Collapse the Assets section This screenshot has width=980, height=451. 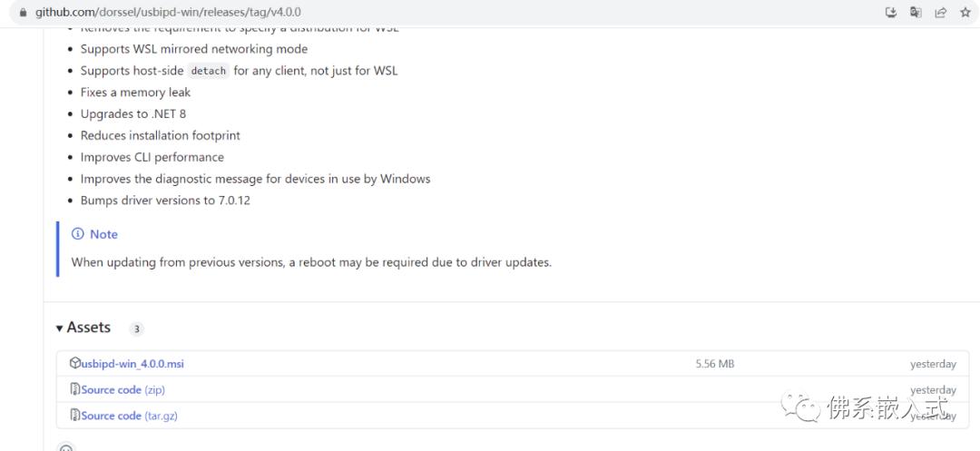point(83,328)
